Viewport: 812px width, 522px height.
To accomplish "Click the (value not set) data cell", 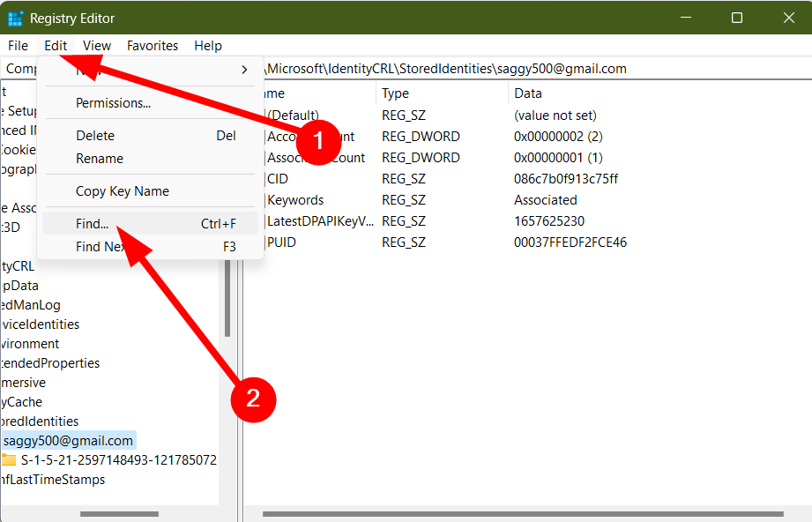I will [x=555, y=116].
